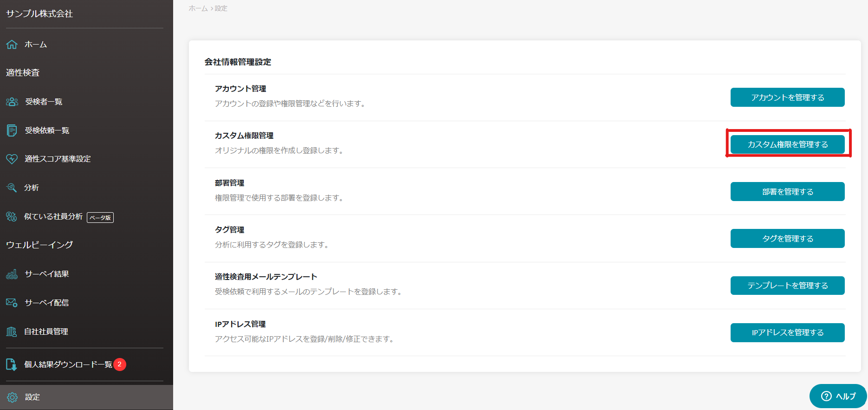The width and height of the screenshot is (868, 410).
Task: Click description オリジナルの権限を作成し登録します。
Action: (x=279, y=150)
